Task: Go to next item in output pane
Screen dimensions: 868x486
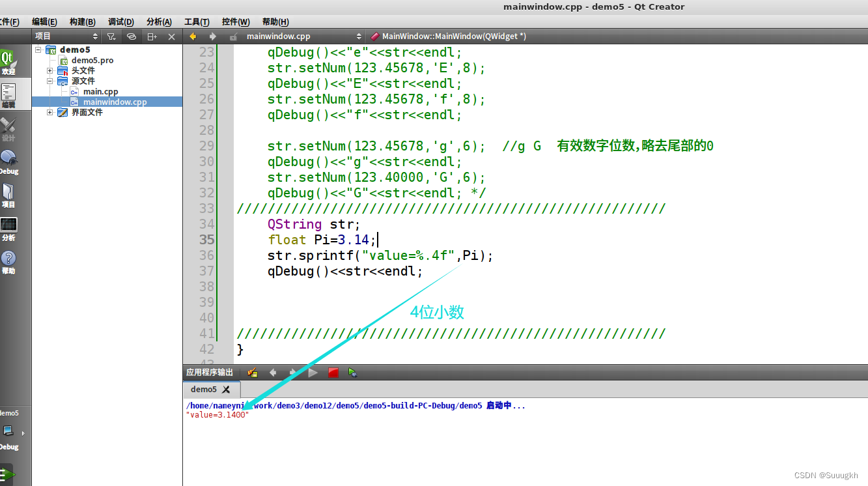Action: click(292, 373)
